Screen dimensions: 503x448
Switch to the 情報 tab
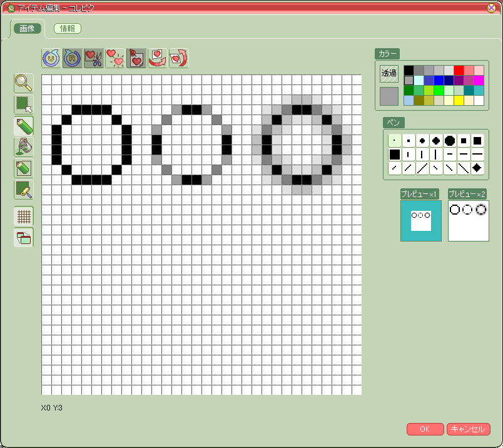[x=68, y=28]
